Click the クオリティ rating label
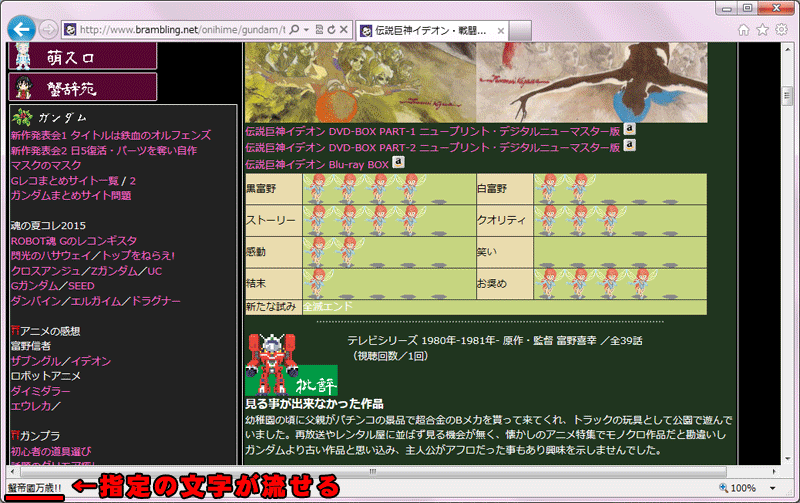Viewport: 800px width, 503px height. 502,220
